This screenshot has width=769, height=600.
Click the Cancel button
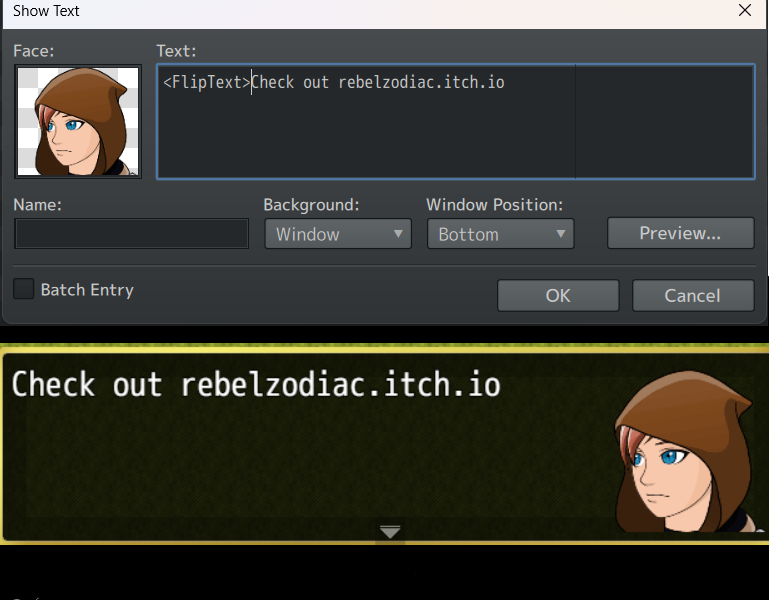click(692, 295)
